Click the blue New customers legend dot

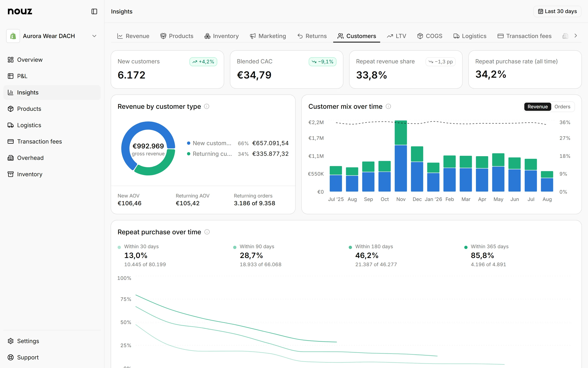tap(189, 143)
